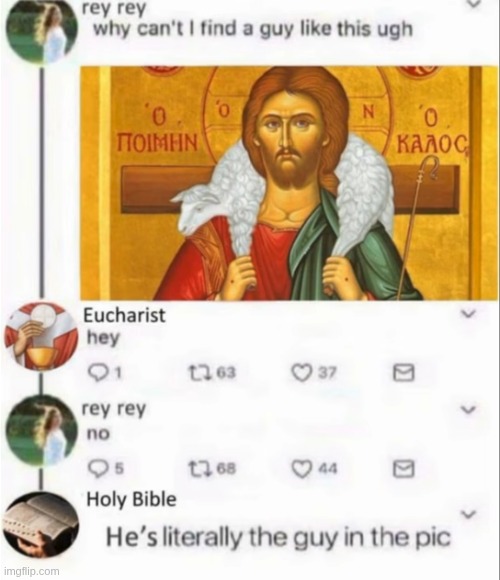
Task: Click reply icon on rey rey's "no" tweet
Action: [96, 469]
